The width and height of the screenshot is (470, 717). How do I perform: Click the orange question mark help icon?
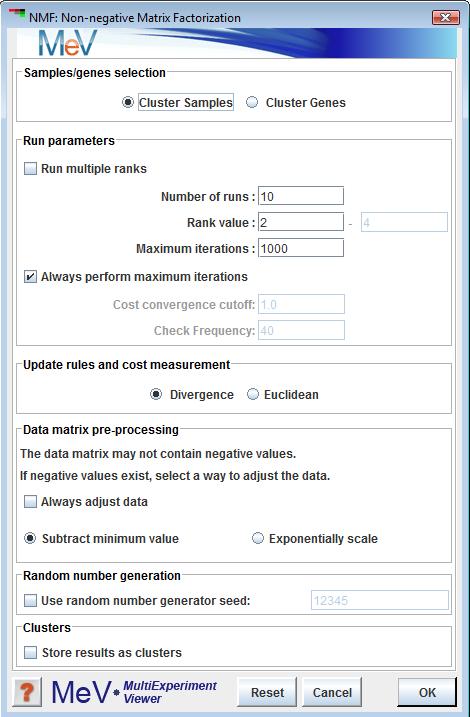pyautogui.click(x=27, y=692)
